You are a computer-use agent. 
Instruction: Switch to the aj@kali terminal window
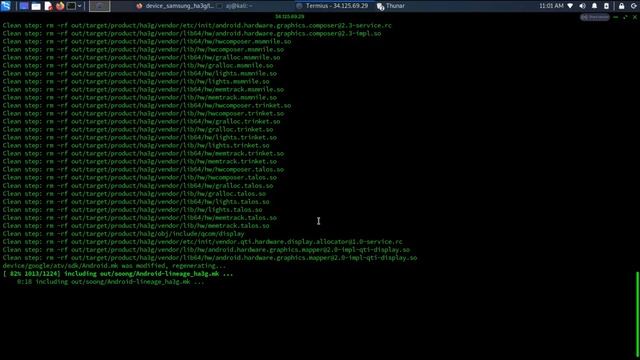coord(236,6)
